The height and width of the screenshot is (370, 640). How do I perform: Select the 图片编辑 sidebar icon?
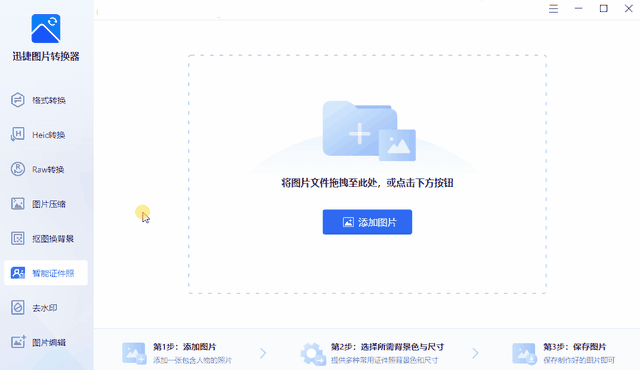(x=18, y=342)
